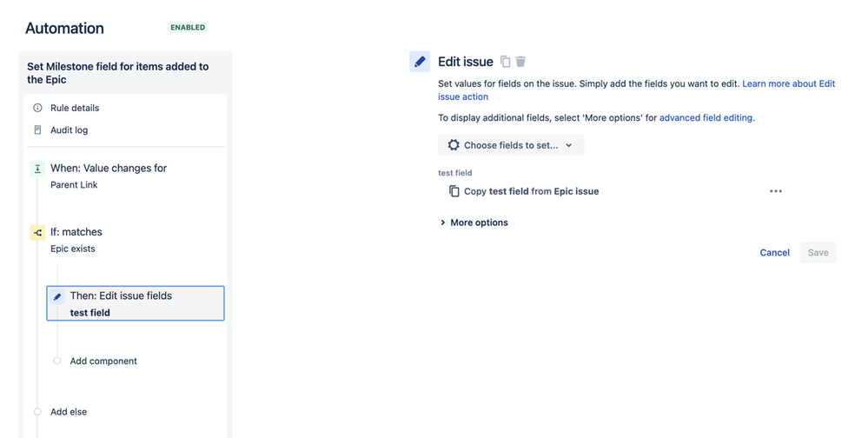
Task: Click the Cancel link
Action: [x=774, y=253]
